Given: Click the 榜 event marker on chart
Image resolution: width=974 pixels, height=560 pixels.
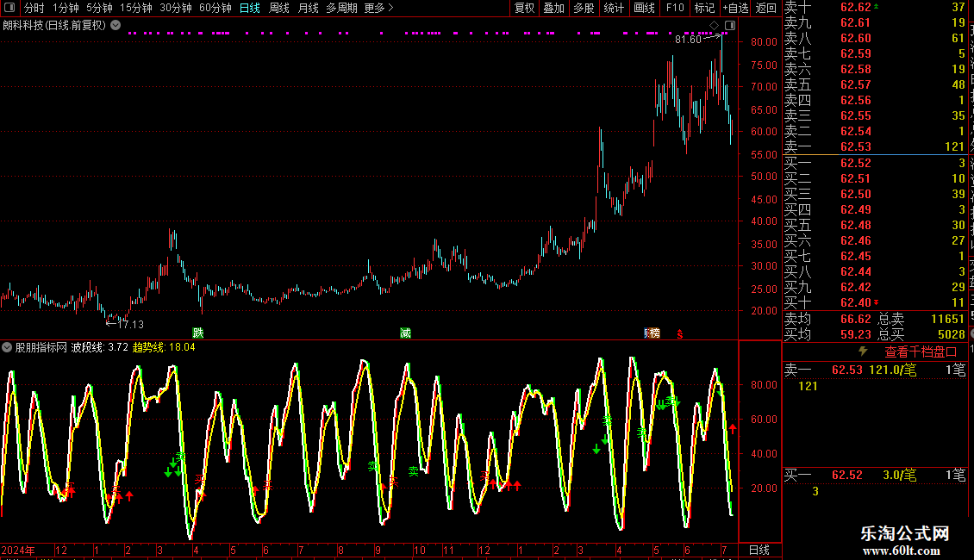Looking at the screenshot, I should [654, 333].
